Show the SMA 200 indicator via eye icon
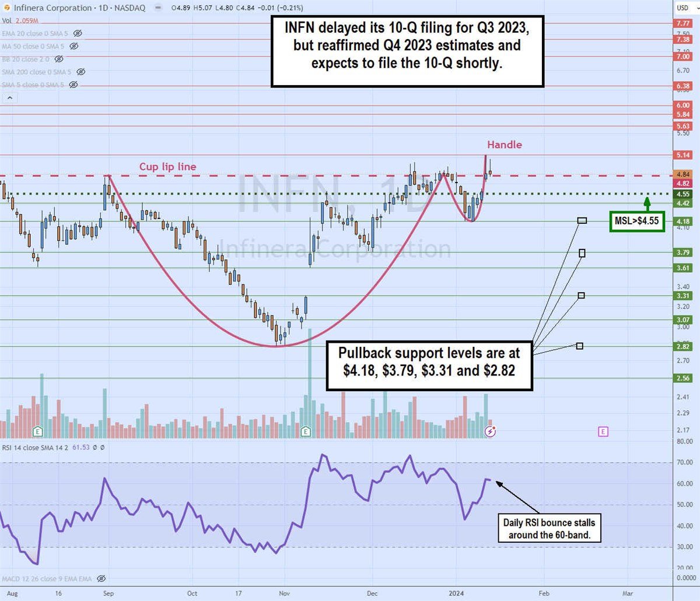Viewport: 700px width, 601px height. 81,72
